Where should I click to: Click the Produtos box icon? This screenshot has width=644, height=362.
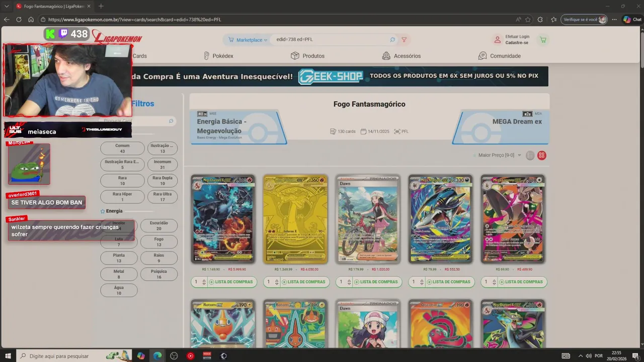click(x=295, y=56)
